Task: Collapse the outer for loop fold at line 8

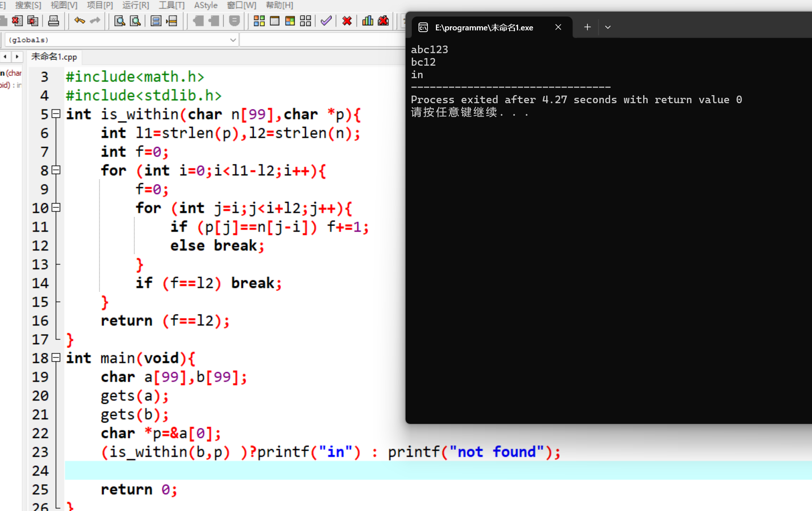Action: [x=56, y=170]
